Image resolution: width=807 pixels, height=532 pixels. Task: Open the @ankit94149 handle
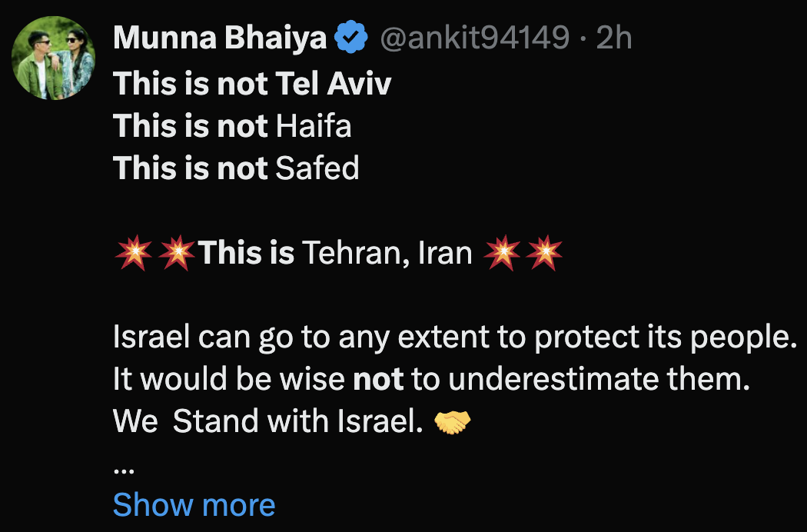pos(476,37)
